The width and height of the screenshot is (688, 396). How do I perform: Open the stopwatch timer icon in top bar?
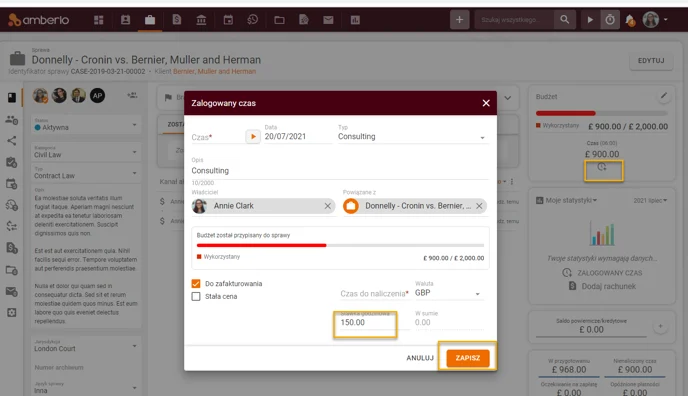(x=610, y=20)
